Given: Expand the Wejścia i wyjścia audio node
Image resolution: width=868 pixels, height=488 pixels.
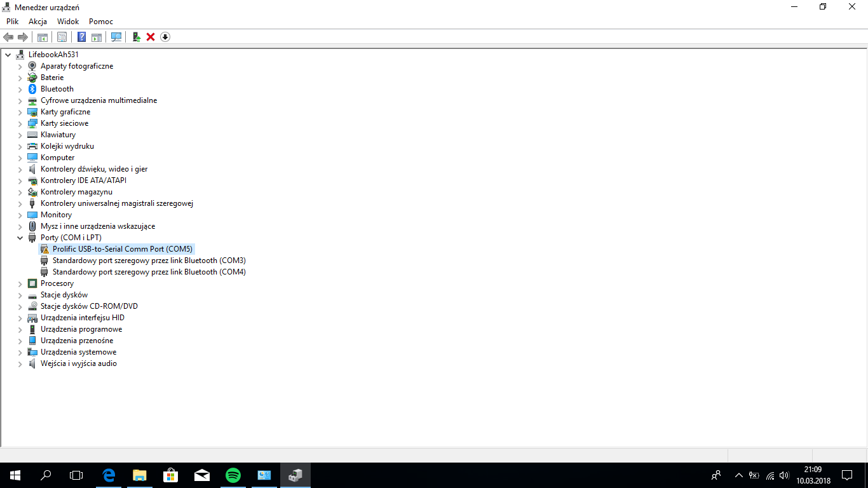Looking at the screenshot, I should [20, 363].
